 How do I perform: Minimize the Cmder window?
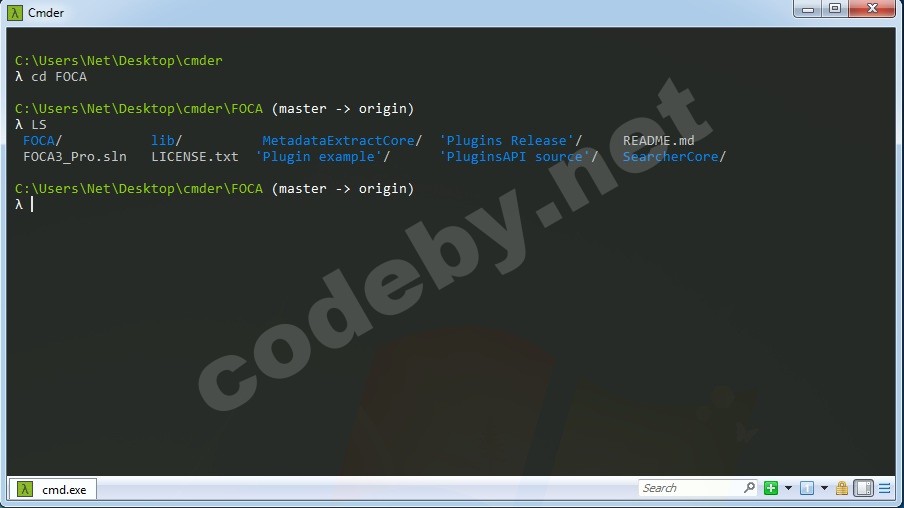808,9
